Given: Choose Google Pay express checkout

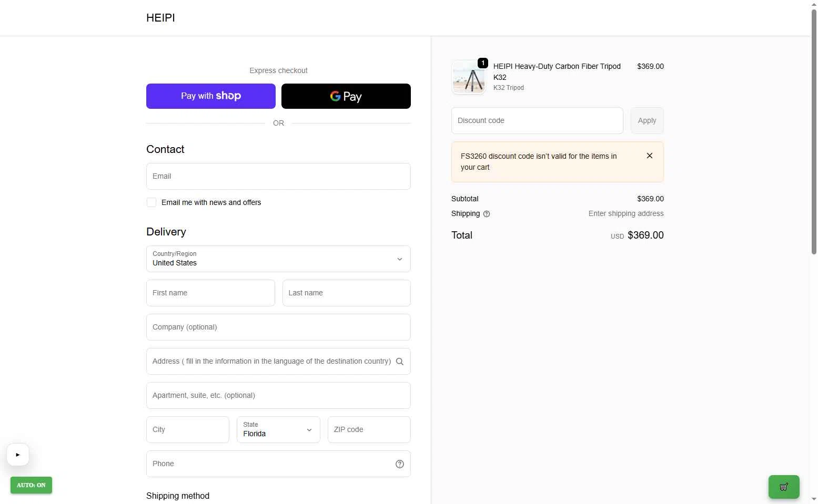Looking at the screenshot, I should point(346,96).
